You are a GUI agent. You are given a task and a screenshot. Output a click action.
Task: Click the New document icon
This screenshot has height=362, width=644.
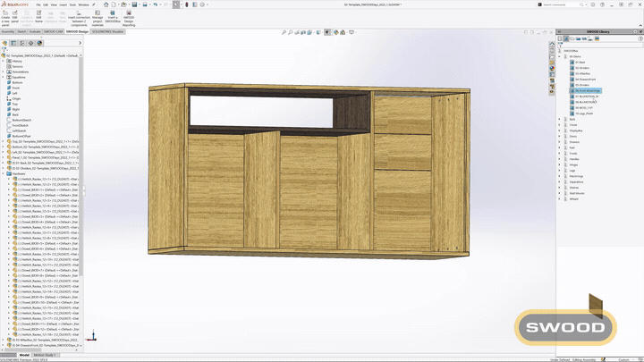pos(114,4)
